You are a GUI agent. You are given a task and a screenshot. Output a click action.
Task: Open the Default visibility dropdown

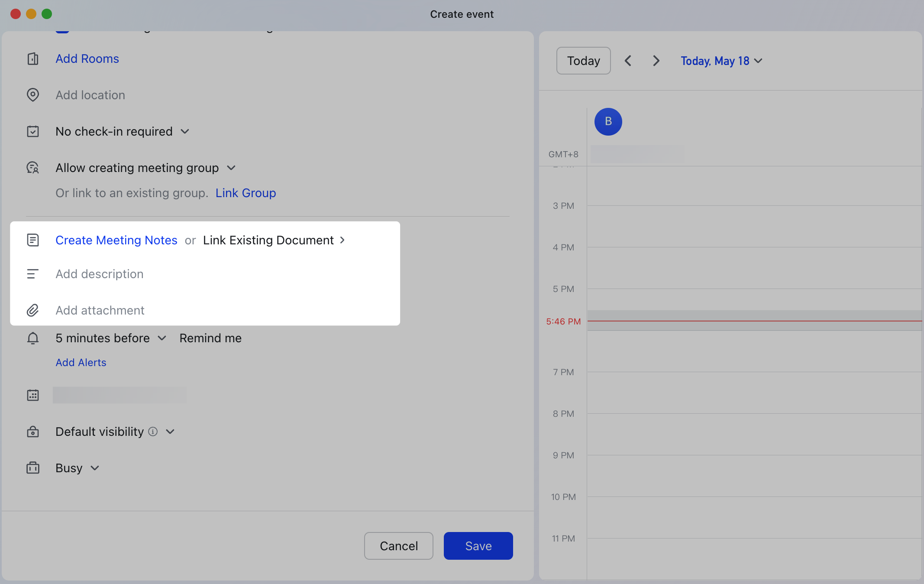point(115,432)
